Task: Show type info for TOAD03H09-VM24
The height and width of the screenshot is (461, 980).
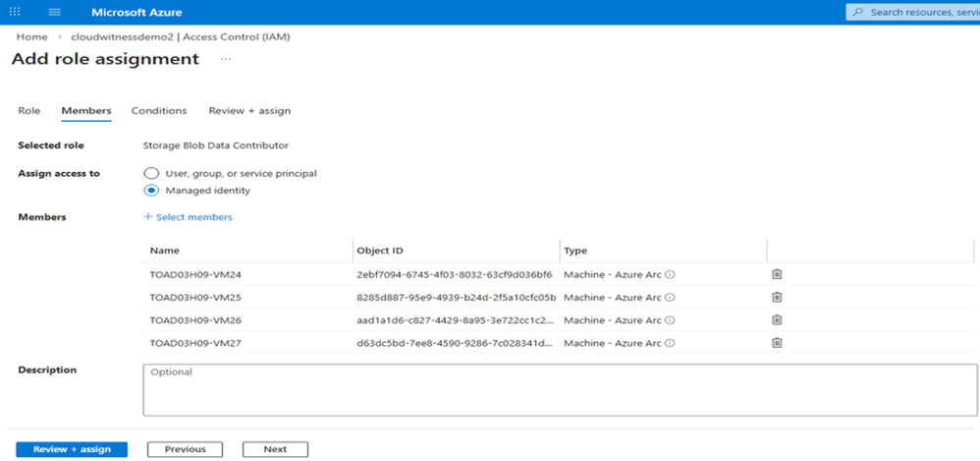Action: pyautogui.click(x=670, y=274)
